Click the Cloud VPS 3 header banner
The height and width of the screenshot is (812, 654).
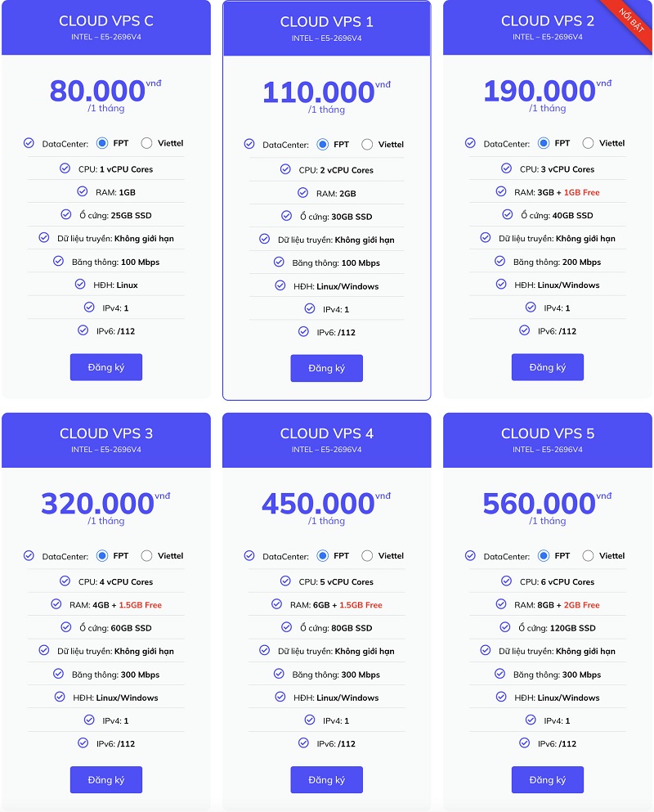[x=106, y=440]
